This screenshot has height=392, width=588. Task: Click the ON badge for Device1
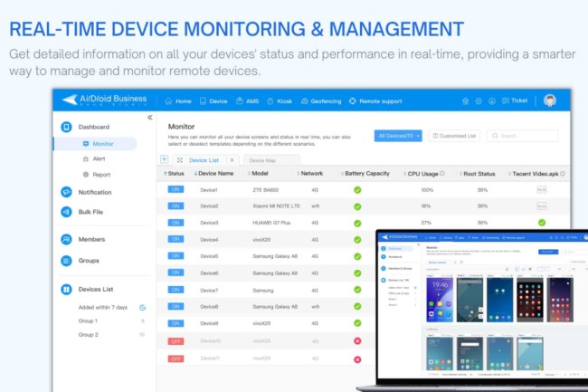point(175,190)
